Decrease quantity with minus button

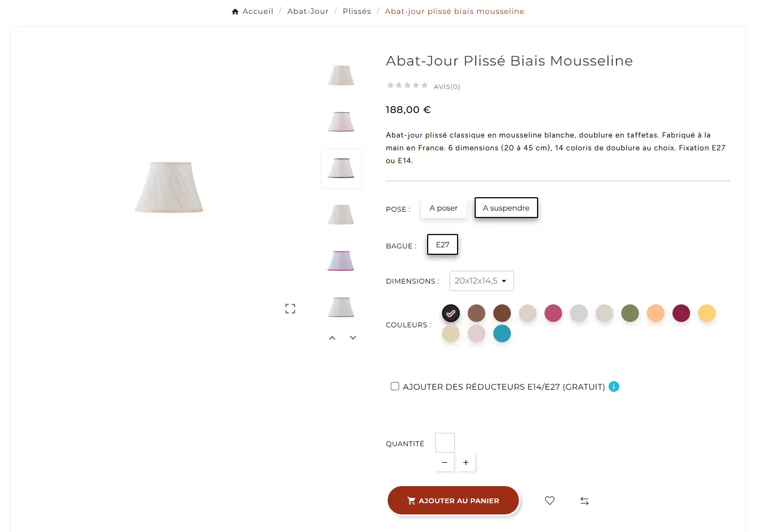[445, 462]
